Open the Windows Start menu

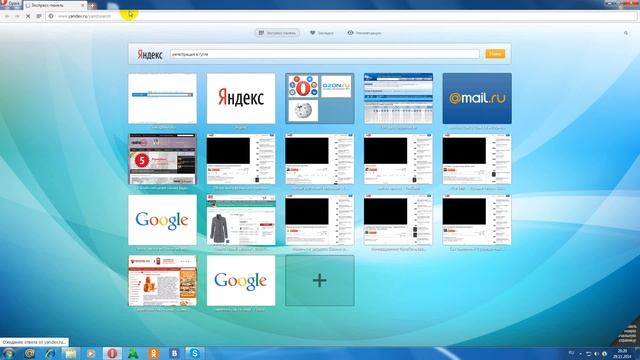tap(9, 353)
